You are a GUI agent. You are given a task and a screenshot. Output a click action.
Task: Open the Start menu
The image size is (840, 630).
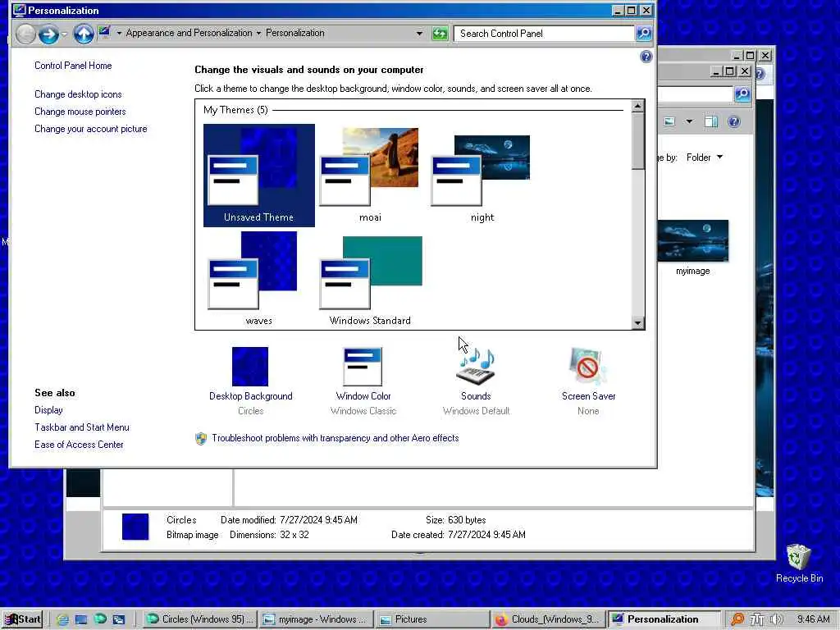coord(22,619)
